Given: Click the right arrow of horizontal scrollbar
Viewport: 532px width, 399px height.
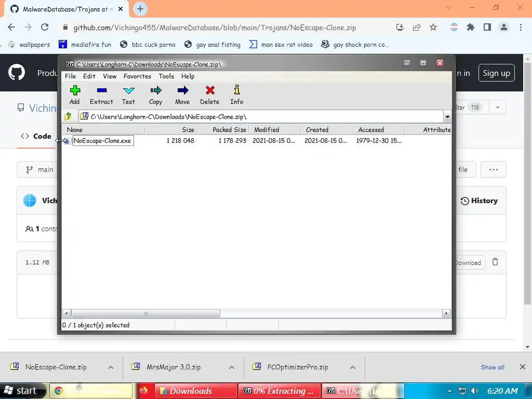Looking at the screenshot, I should pos(446,313).
